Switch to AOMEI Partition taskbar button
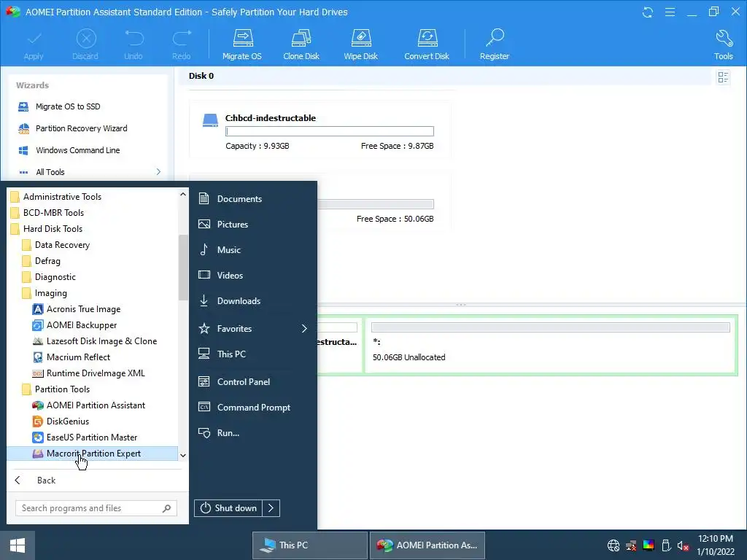This screenshot has height=560, width=747. (427, 545)
